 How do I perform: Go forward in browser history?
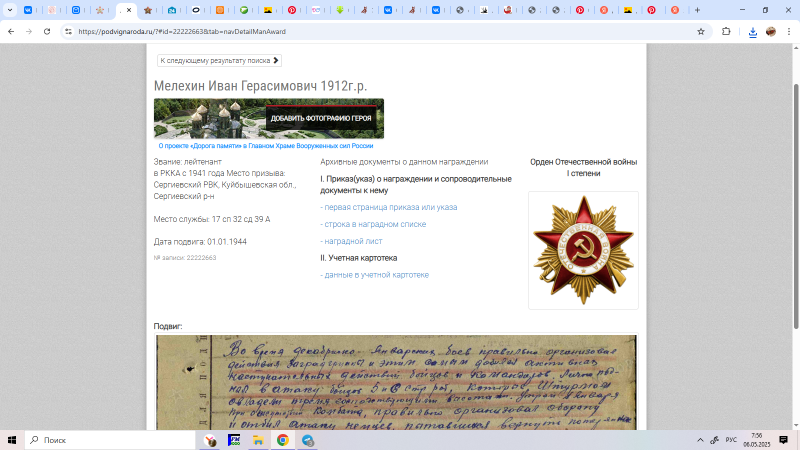coord(29,32)
